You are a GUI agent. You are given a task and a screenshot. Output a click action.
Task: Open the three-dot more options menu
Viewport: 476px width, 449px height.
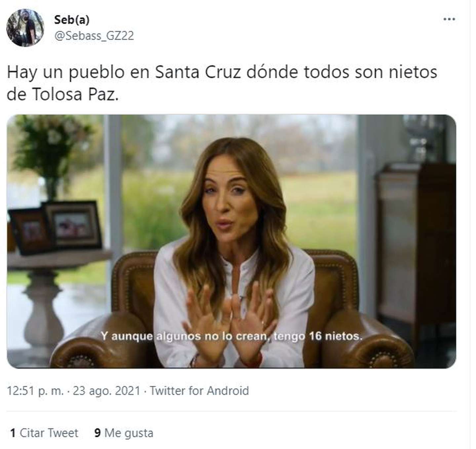(449, 19)
